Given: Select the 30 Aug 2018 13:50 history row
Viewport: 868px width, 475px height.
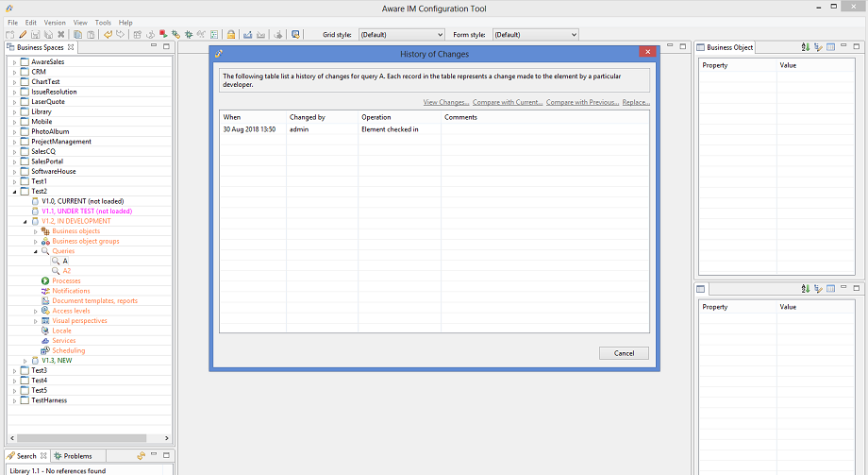Looking at the screenshot, I should point(434,129).
